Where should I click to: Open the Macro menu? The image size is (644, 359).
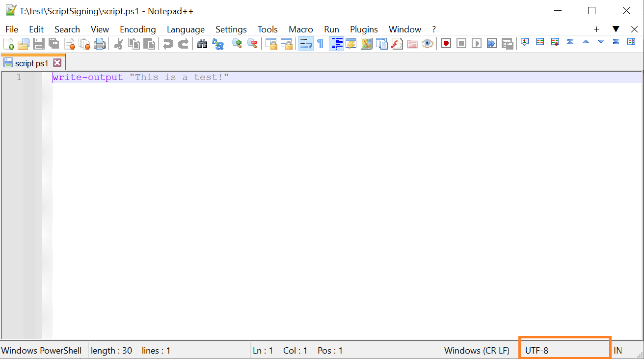301,29
